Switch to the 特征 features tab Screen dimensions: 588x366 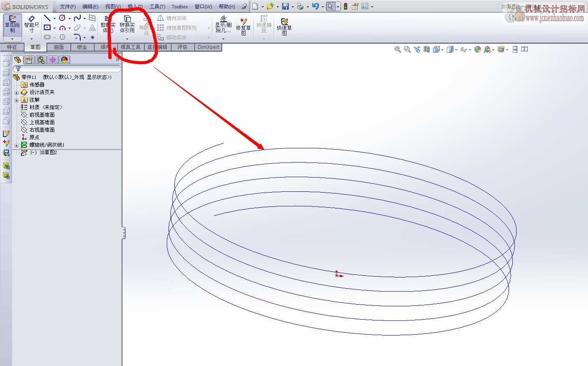[x=12, y=47]
